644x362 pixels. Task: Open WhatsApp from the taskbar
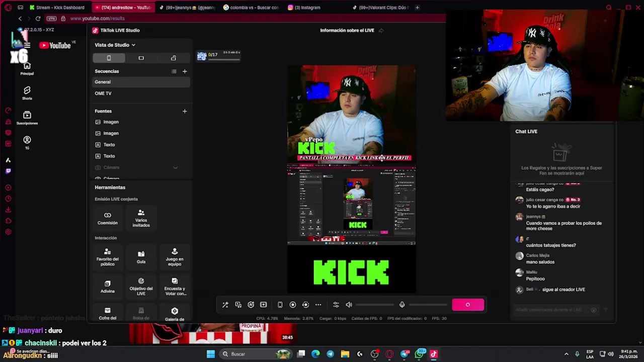420,354
